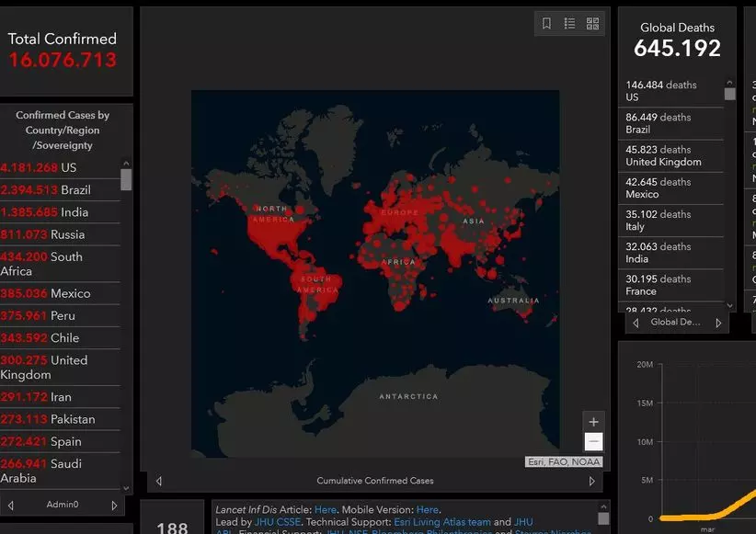
Task: Select the Cumulative Confirmed Cases tab
Action: coord(375,481)
